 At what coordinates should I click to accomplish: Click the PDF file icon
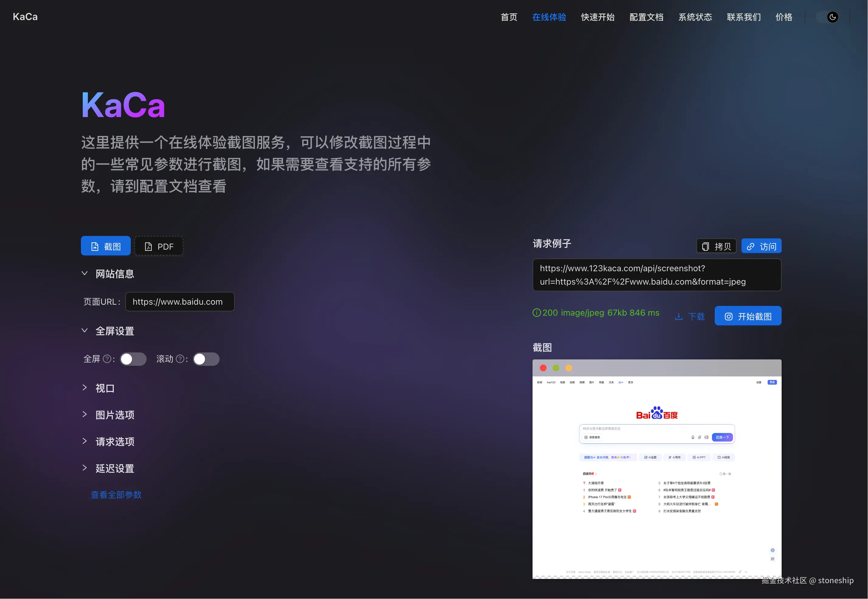148,246
